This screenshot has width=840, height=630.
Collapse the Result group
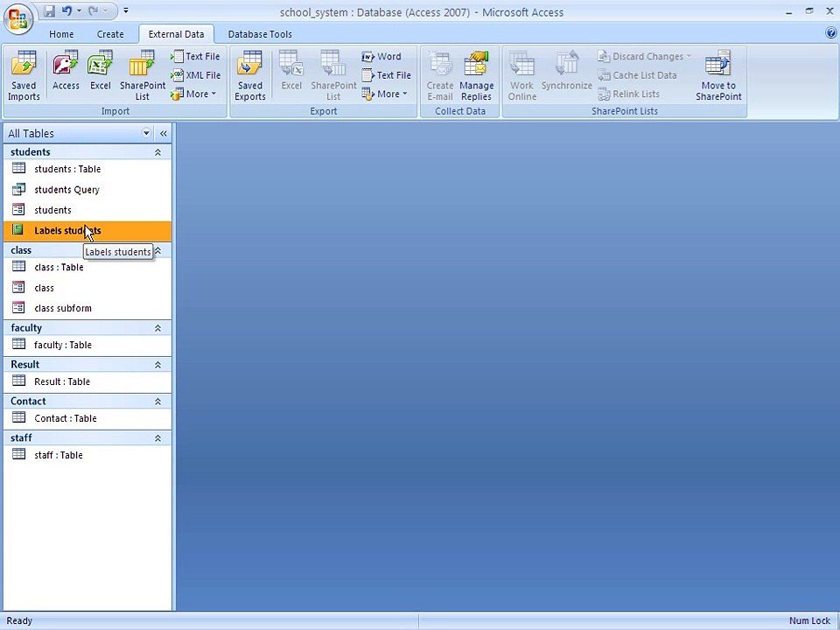(x=158, y=365)
